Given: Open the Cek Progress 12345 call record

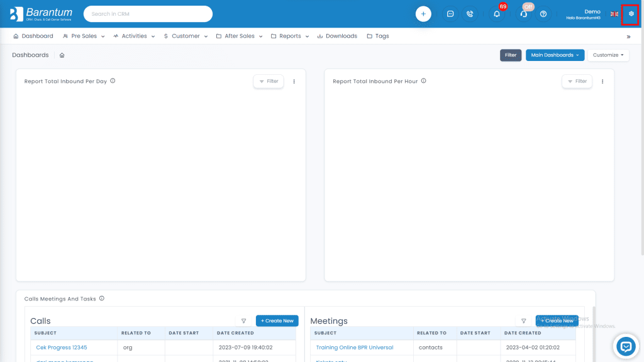Looking at the screenshot, I should 60,347.
